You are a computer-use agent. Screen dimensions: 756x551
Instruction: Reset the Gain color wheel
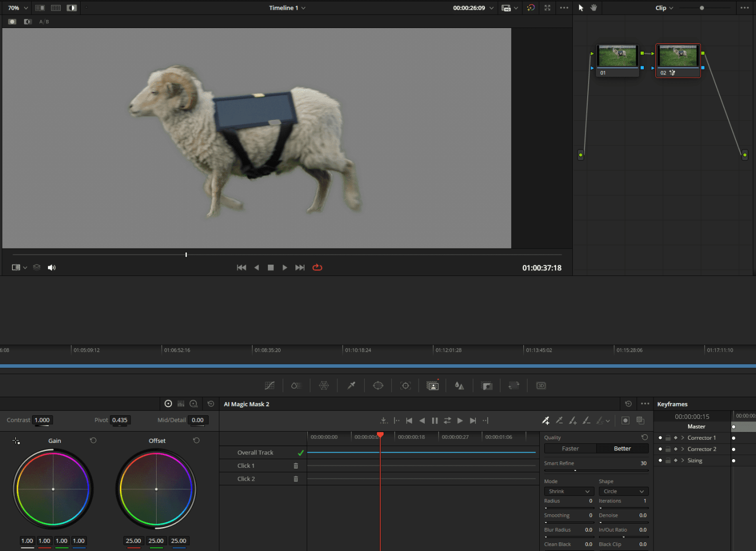(x=93, y=440)
